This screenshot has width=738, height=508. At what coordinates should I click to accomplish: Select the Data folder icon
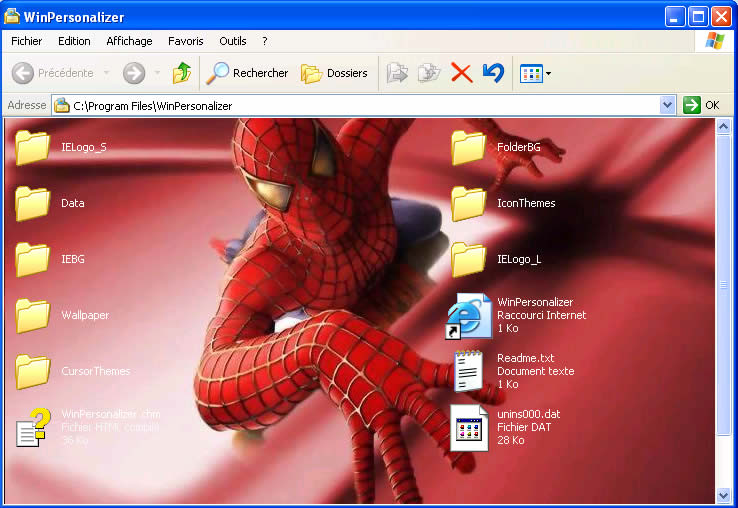tap(32, 203)
